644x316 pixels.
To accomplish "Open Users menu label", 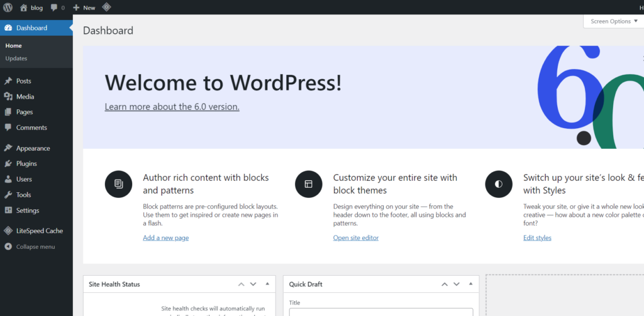I will tap(25, 179).
